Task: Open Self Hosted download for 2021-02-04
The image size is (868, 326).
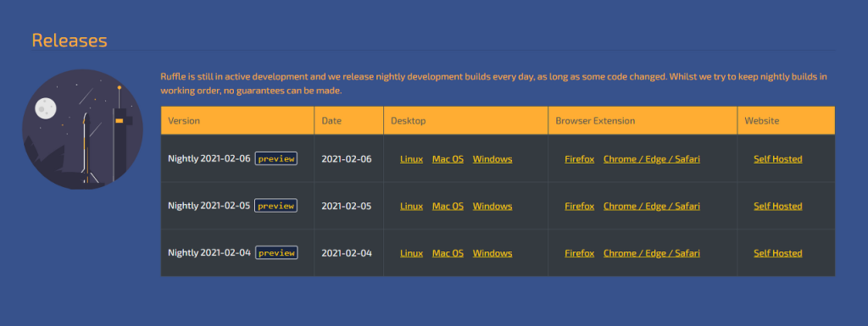Action: [x=778, y=253]
